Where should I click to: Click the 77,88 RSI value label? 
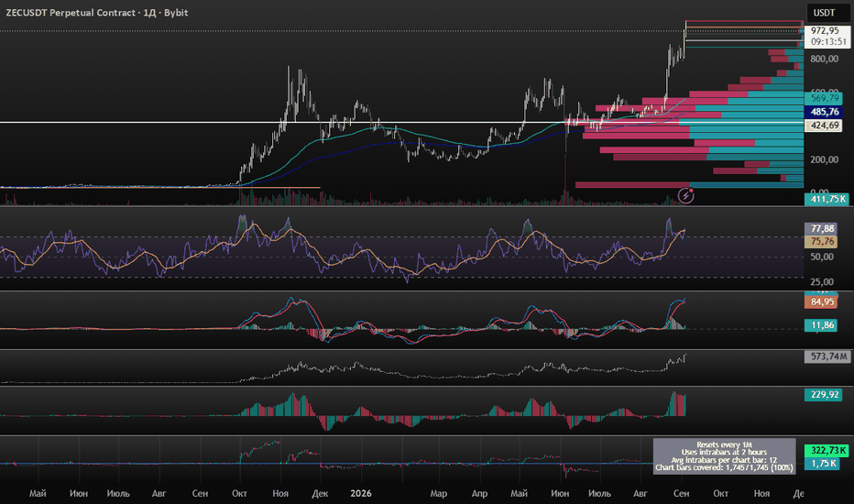pyautogui.click(x=822, y=229)
